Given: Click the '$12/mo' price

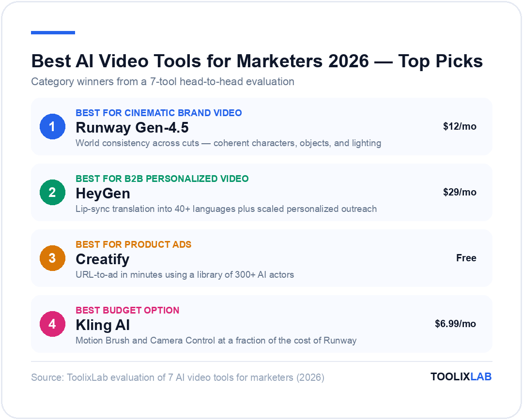Looking at the screenshot, I should (460, 126).
